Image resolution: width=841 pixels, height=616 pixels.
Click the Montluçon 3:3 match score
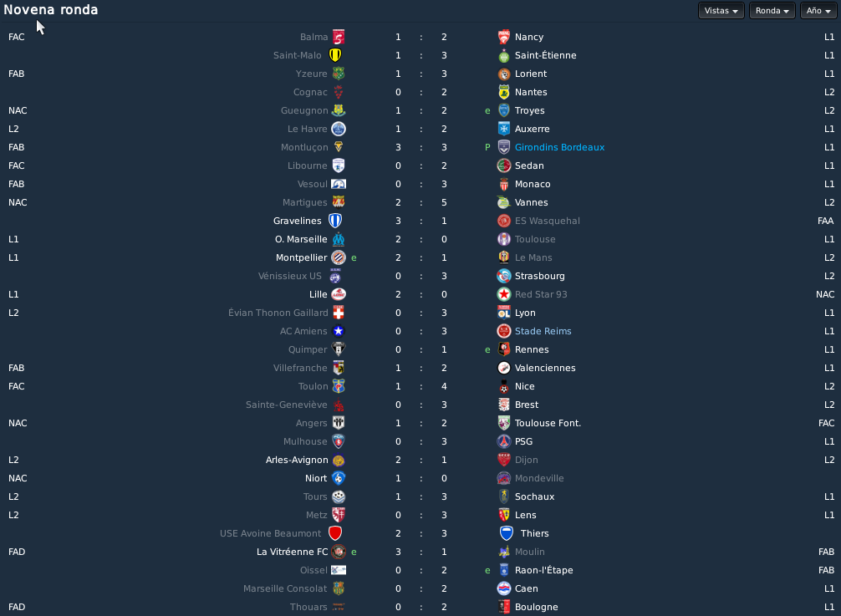(421, 147)
